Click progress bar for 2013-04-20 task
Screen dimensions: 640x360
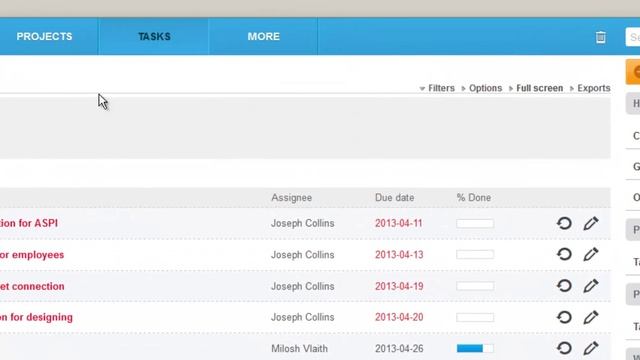(x=475, y=317)
